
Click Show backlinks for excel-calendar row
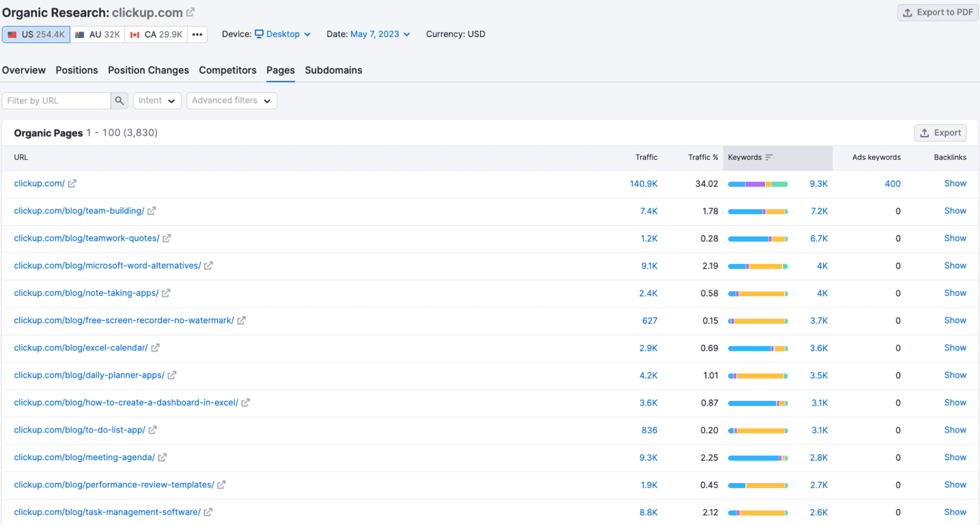955,348
